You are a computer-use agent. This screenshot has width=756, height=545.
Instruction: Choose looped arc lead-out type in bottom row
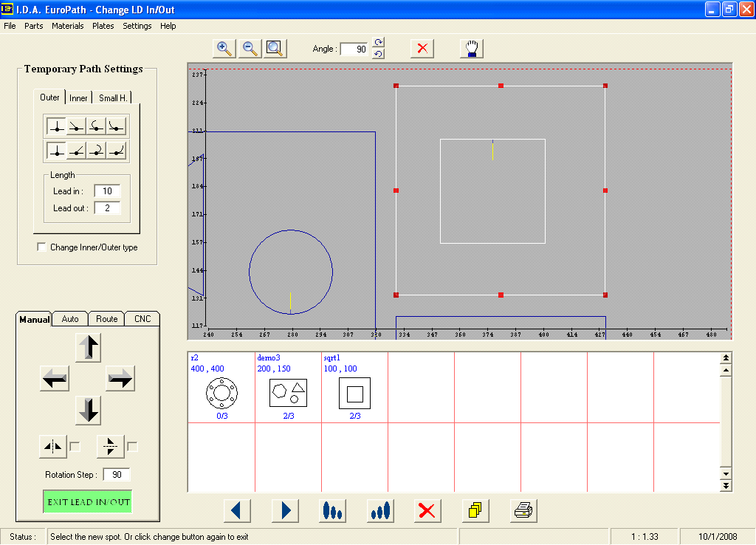[96, 151]
